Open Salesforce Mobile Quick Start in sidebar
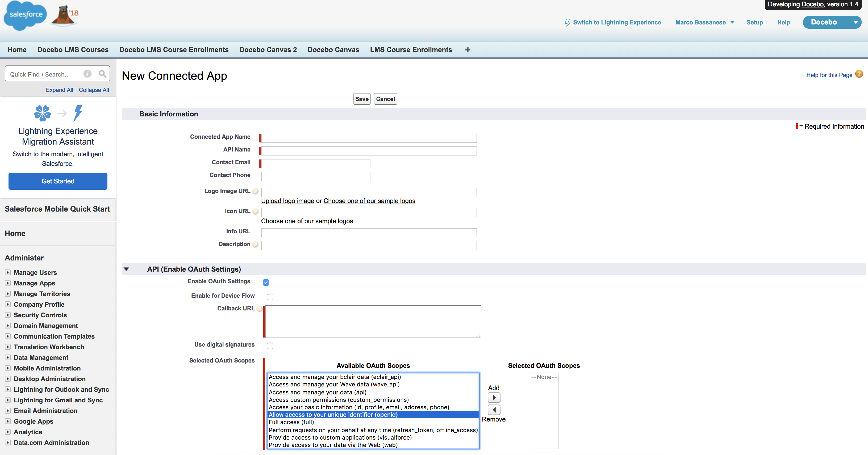 (57, 209)
